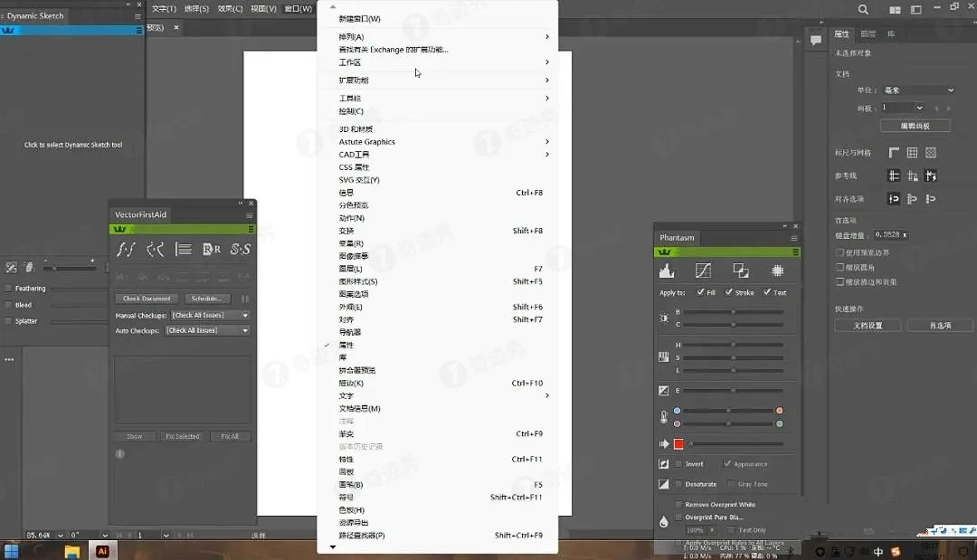Check the Invert option in Phantasm
This screenshot has height=560, width=977.
(x=679, y=462)
